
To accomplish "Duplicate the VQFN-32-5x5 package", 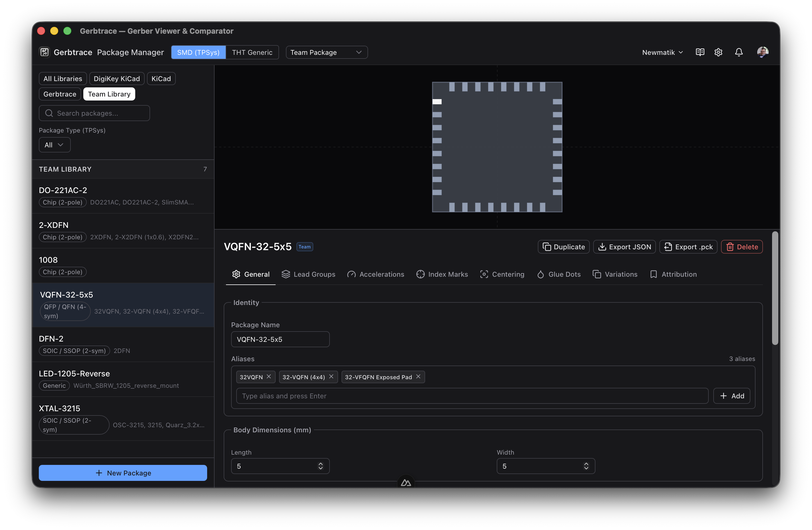I will (x=563, y=246).
